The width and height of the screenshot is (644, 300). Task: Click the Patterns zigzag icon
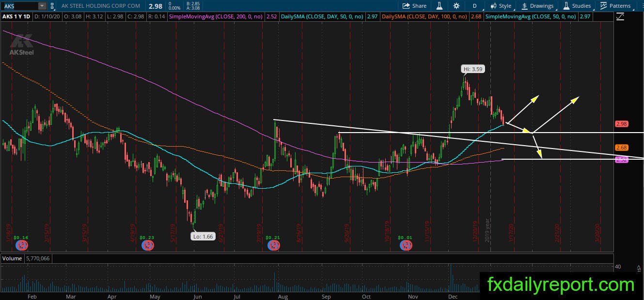coord(604,6)
